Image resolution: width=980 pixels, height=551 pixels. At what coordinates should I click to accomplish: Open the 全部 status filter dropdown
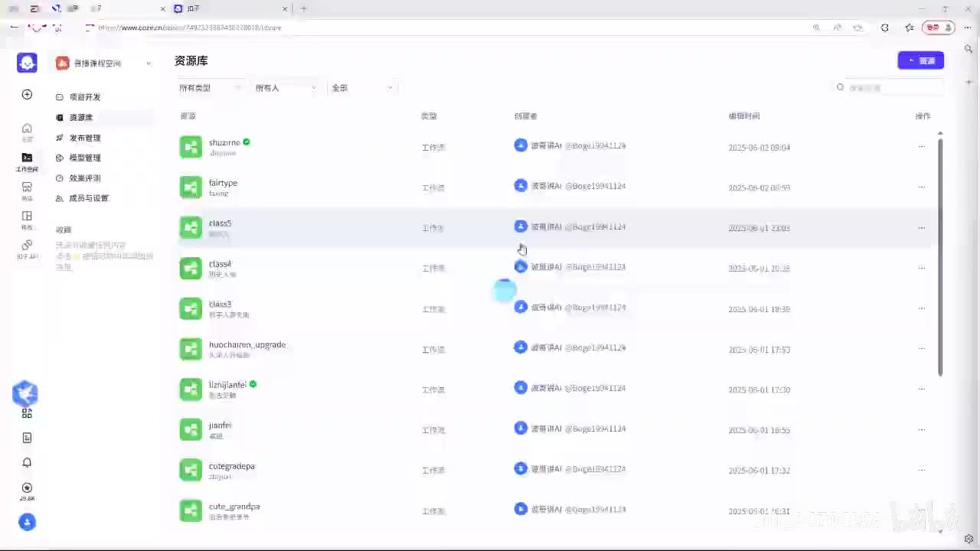point(362,88)
